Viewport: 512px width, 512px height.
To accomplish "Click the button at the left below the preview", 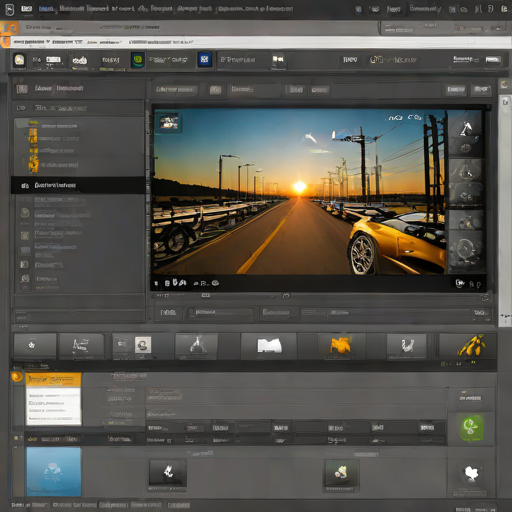I will [168, 313].
